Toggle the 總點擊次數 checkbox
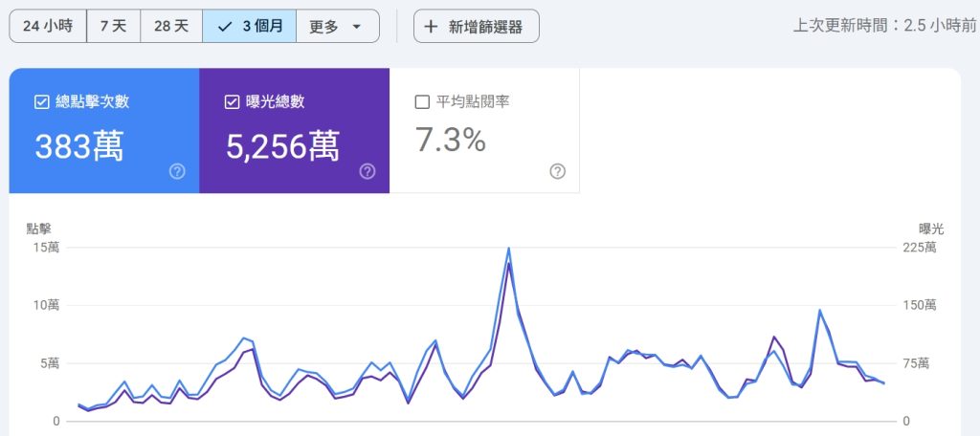This screenshot has height=436, width=980. click(x=42, y=101)
